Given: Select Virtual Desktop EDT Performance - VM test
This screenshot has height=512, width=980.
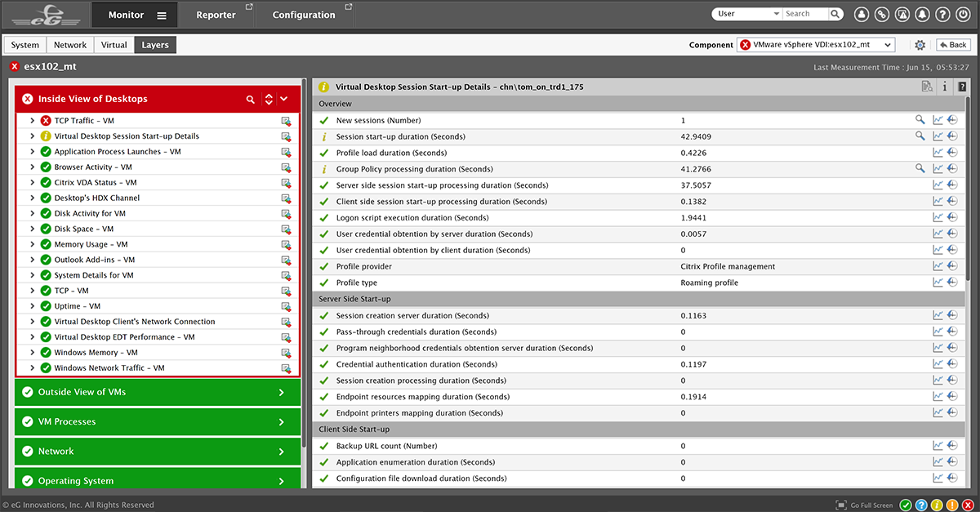Looking at the screenshot, I should pyautogui.click(x=125, y=337).
